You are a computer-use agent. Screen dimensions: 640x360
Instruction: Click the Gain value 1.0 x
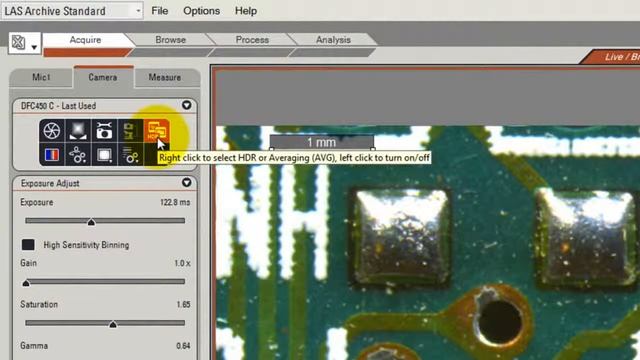(182, 263)
